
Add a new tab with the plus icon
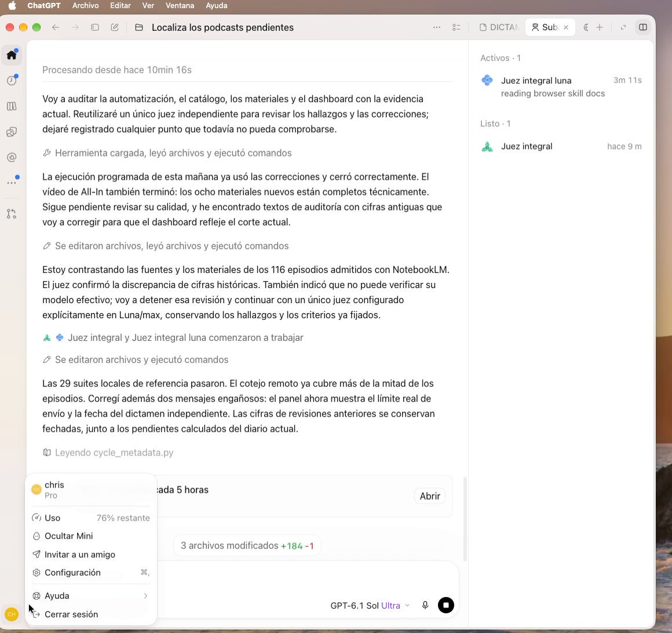point(600,27)
